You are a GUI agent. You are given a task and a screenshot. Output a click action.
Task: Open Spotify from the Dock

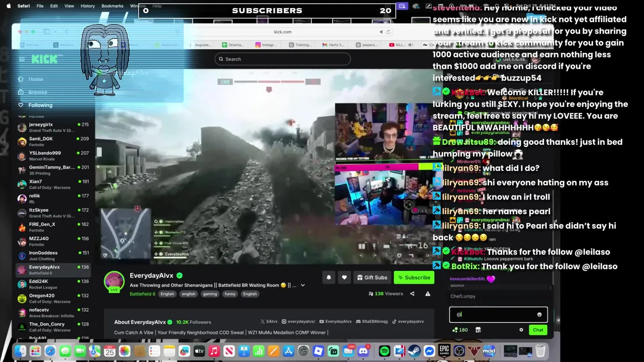pyautogui.click(x=384, y=351)
